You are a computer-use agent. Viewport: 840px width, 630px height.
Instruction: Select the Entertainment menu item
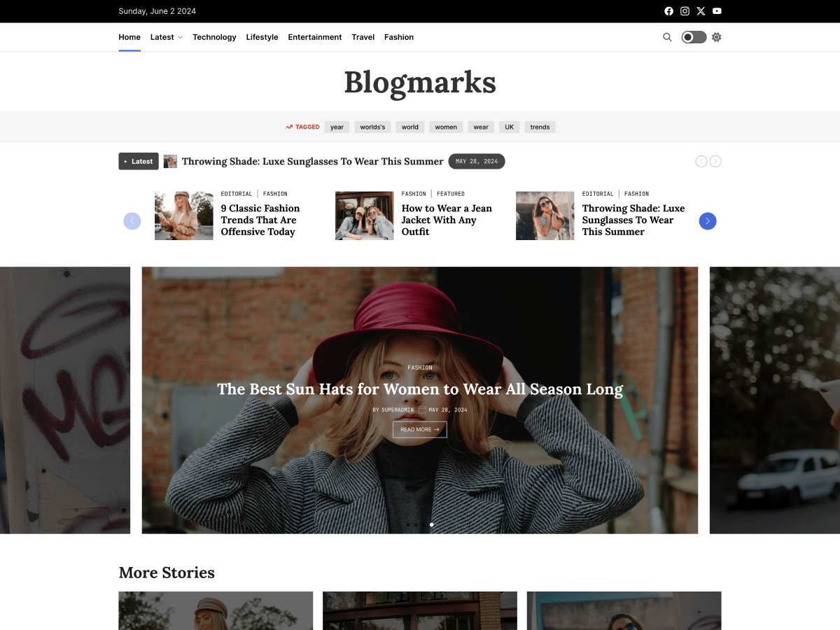click(314, 37)
